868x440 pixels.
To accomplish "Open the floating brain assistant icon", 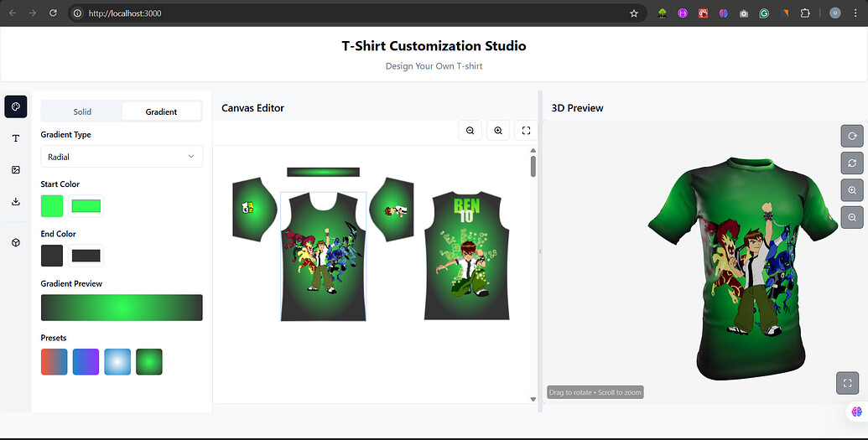I will 856,412.
